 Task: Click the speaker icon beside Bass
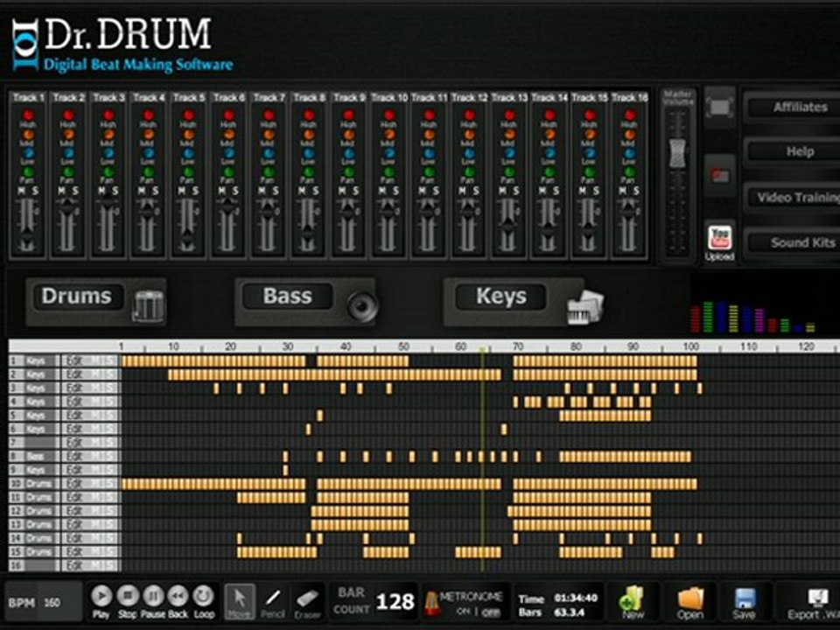(362, 306)
